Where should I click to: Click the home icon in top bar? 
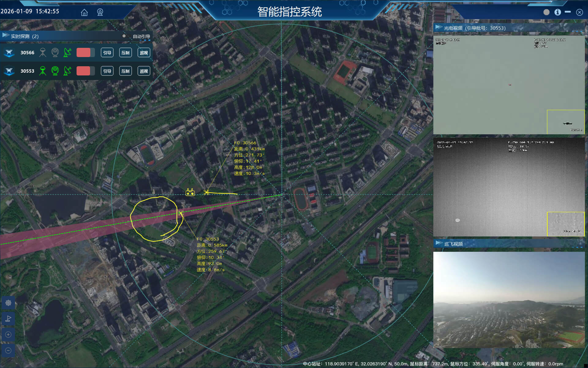pos(84,12)
